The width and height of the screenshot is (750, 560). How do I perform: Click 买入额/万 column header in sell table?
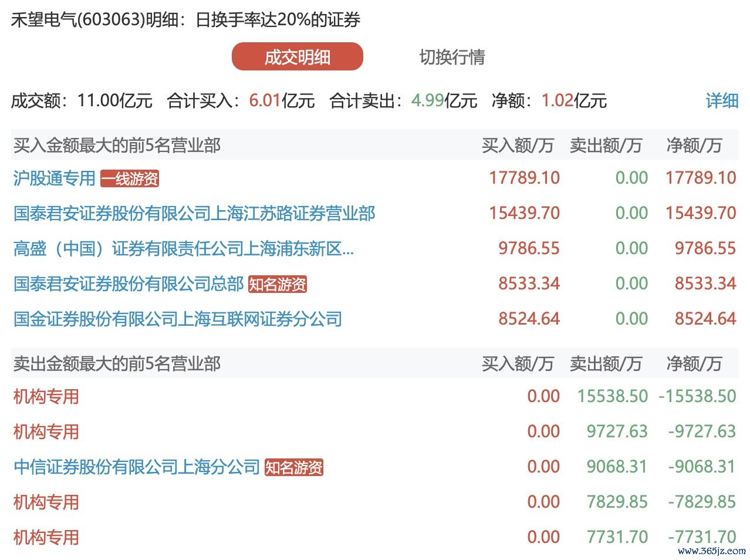(518, 363)
